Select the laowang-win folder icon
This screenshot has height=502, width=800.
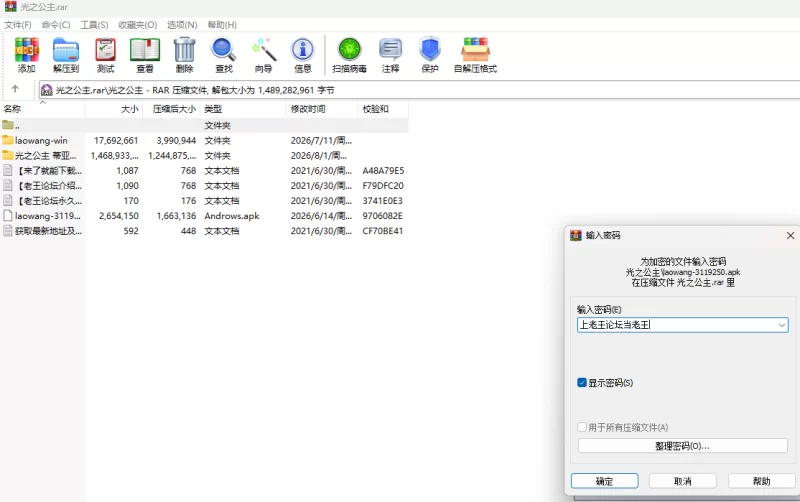tap(8, 140)
